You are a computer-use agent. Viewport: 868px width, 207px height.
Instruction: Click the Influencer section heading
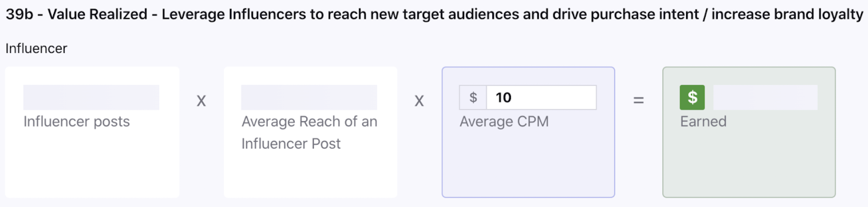[37, 49]
